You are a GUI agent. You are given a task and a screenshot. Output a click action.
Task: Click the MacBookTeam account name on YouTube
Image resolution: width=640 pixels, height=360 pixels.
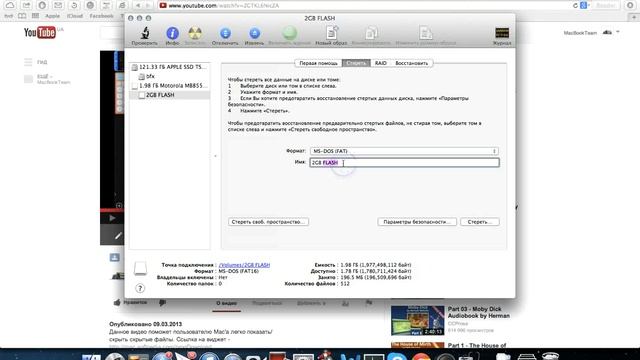[x=580, y=33]
